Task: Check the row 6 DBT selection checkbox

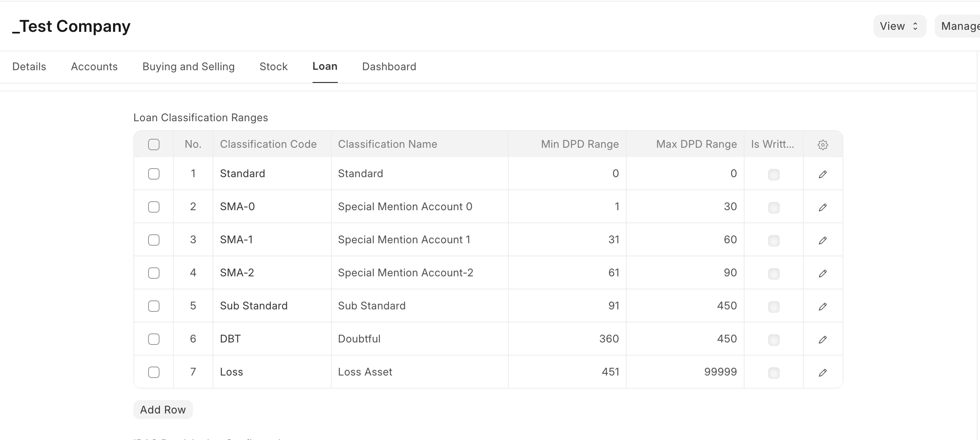Action: coord(154,339)
